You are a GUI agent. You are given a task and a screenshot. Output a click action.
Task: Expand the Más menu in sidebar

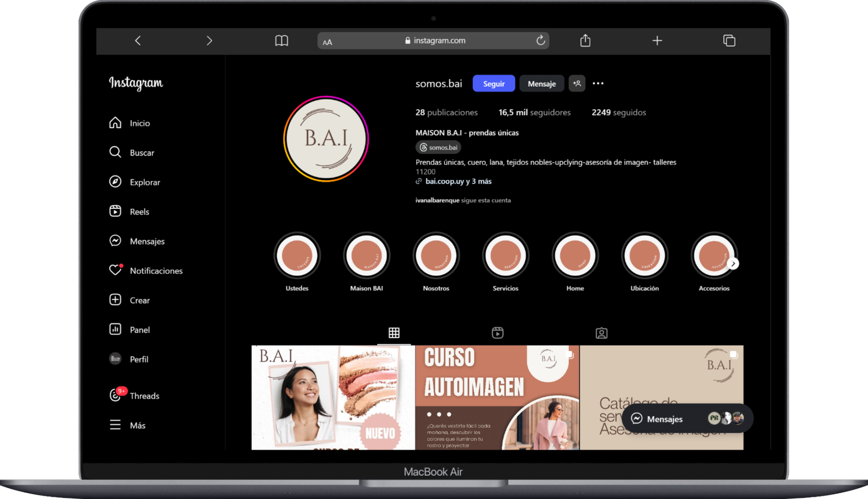click(115, 425)
